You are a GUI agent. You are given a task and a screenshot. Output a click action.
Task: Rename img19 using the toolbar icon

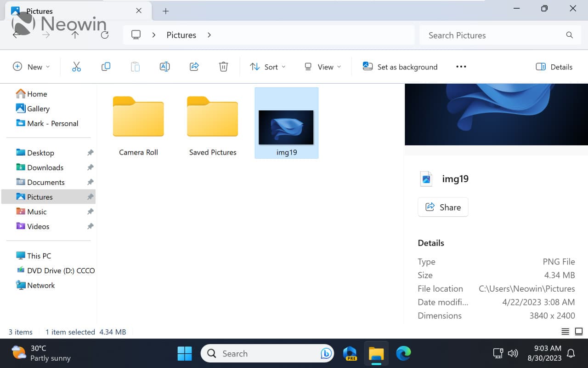[164, 67]
